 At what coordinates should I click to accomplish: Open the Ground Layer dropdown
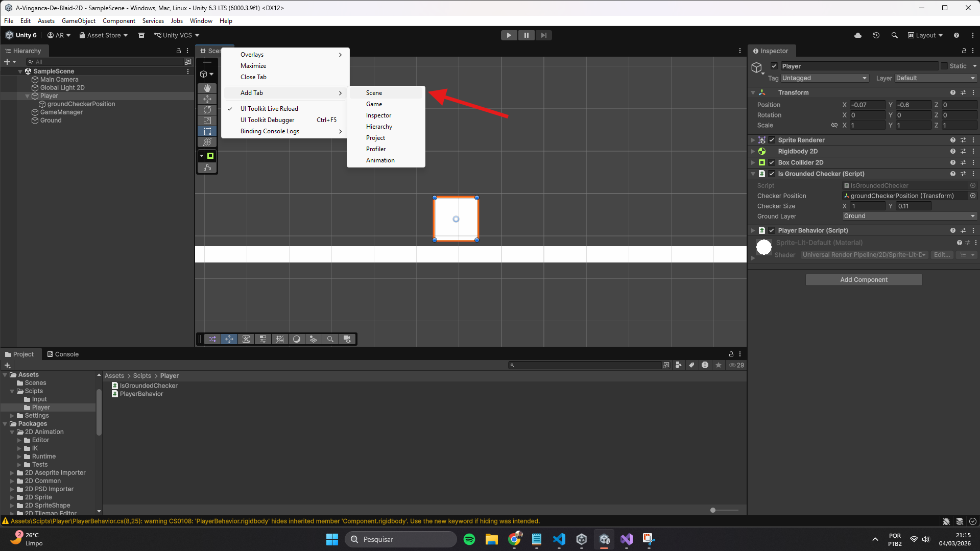tap(909, 216)
